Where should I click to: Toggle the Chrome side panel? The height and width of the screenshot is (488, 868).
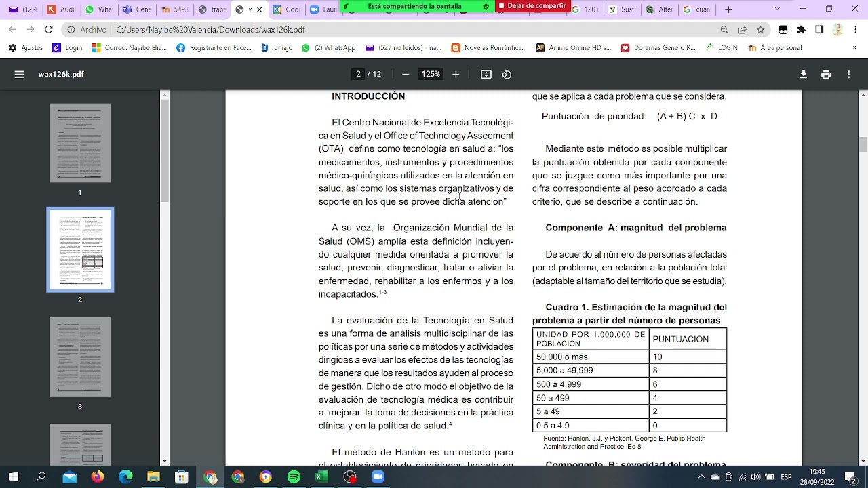[819, 30]
